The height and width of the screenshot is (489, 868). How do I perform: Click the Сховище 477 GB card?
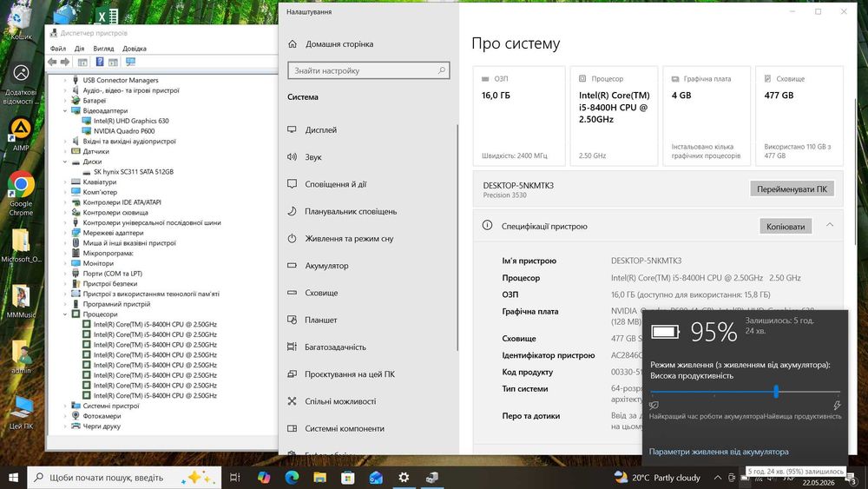pyautogui.click(x=799, y=116)
